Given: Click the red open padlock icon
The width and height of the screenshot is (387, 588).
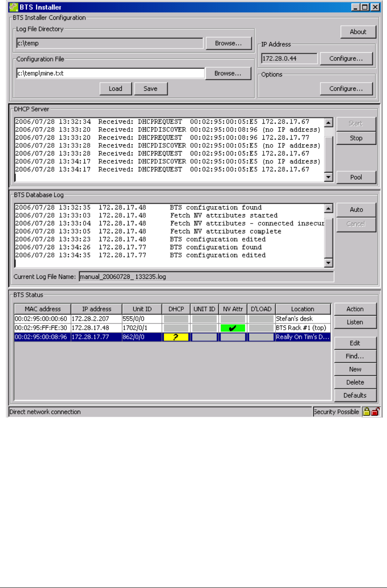Looking at the screenshot, I should pyautogui.click(x=375, y=412).
